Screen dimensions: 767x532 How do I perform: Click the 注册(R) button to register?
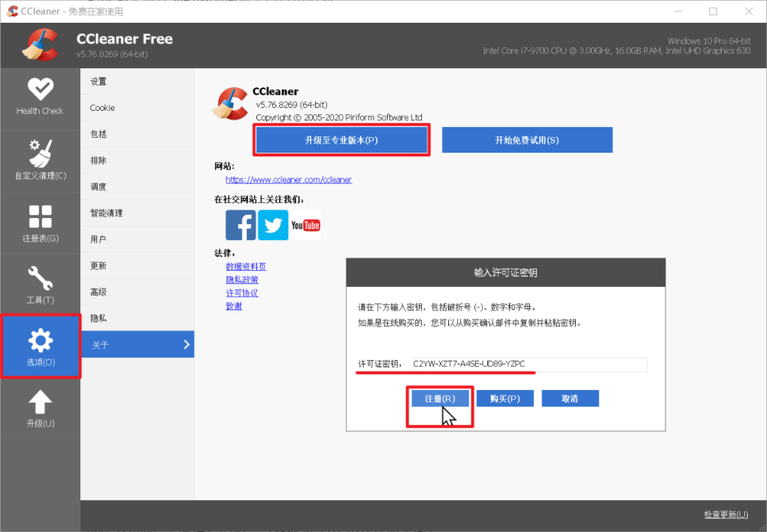(x=440, y=398)
